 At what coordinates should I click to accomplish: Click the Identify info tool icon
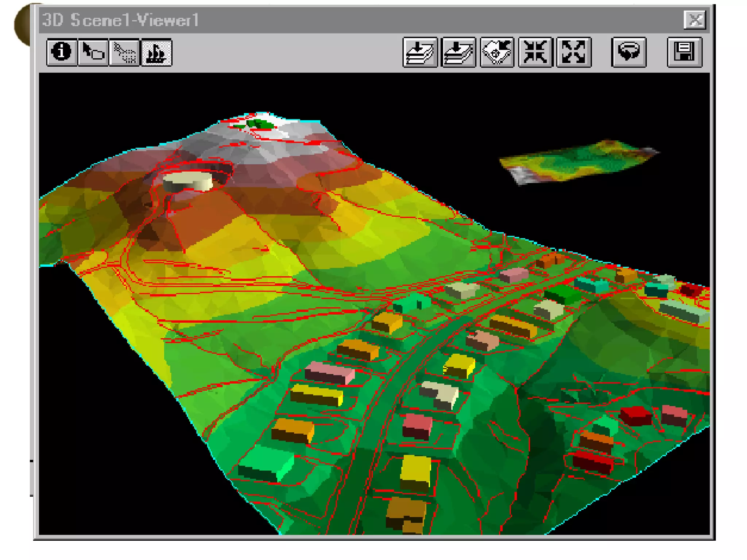[62, 52]
